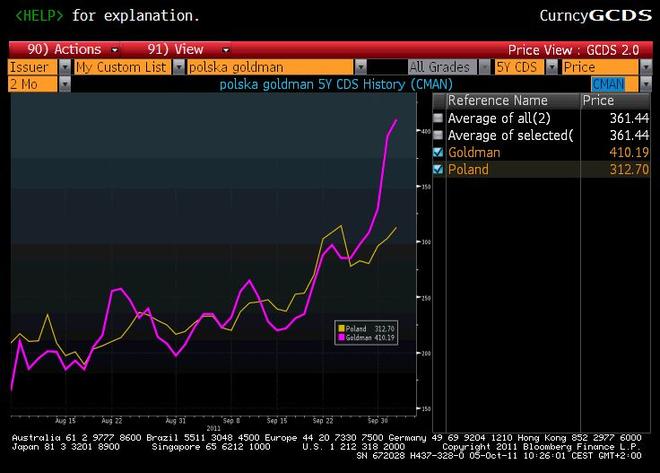660x473 pixels.
Task: Open the polska goldman list dropdown arrow
Action: [360, 67]
